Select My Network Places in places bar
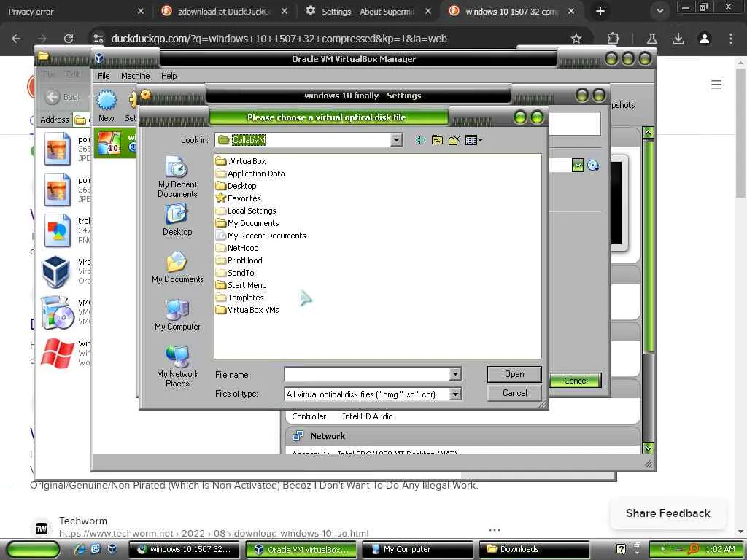Viewport: 747px width, 560px height. coord(177,366)
